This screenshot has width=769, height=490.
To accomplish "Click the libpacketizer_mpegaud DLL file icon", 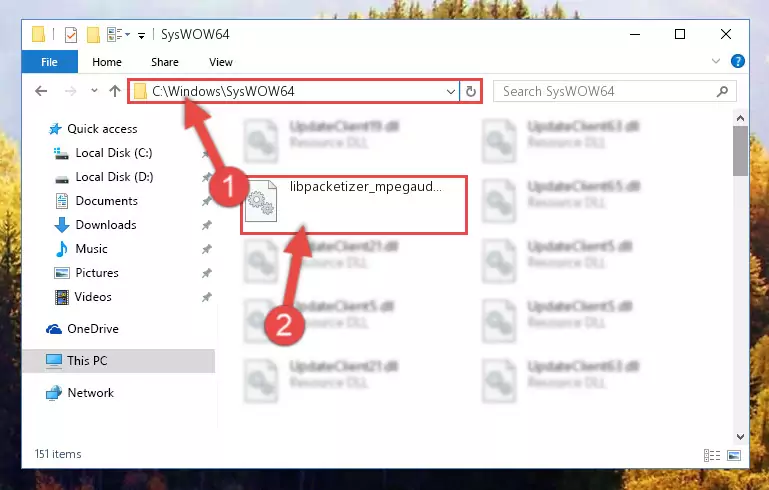I will coord(261,201).
